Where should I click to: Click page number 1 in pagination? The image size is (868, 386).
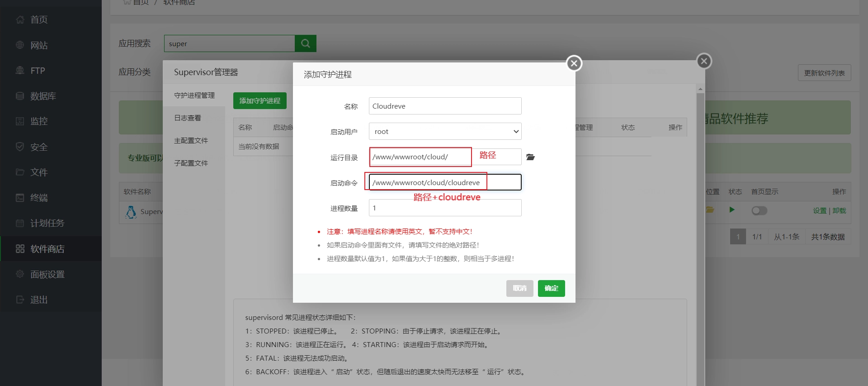738,237
